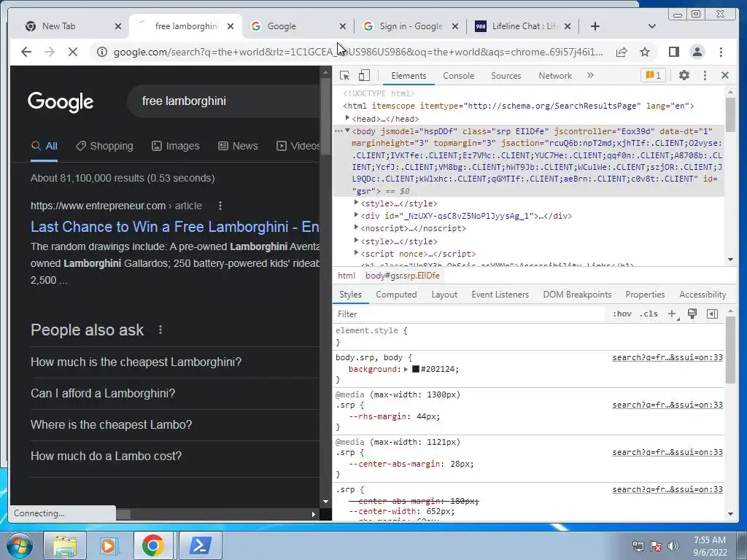Open the Properties pane
The image size is (747, 560).
tap(645, 295)
